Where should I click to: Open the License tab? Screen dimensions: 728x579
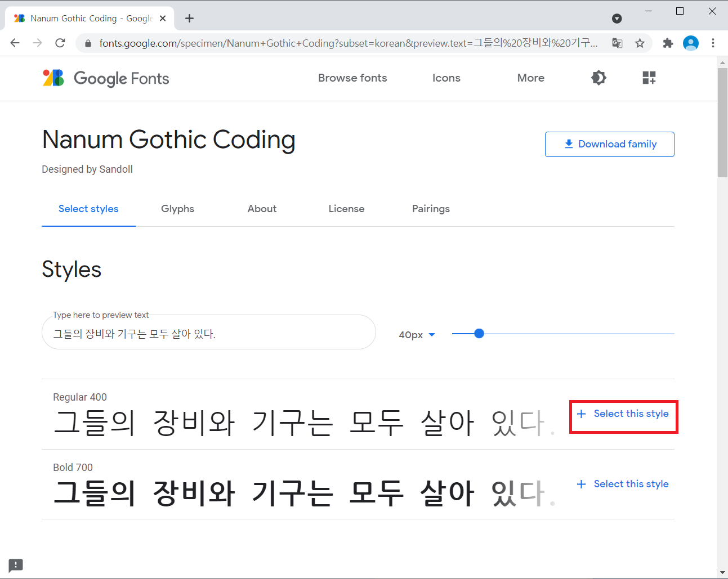[x=346, y=209]
